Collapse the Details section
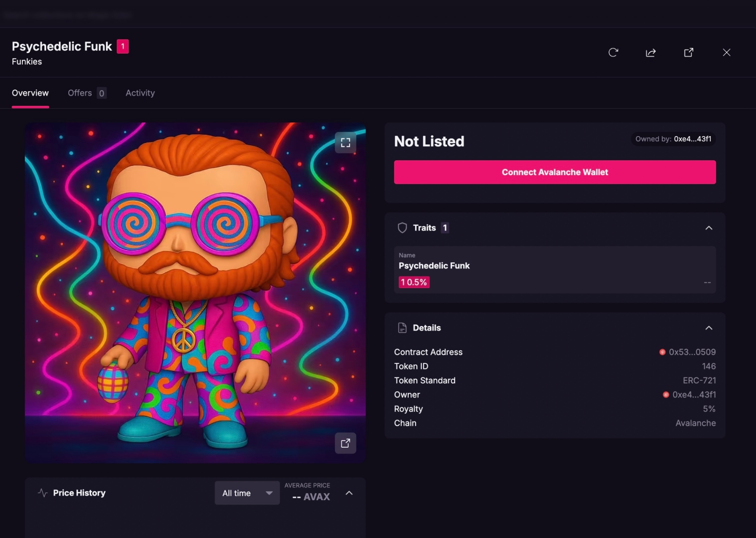Screen dimensions: 756x538 click(x=709, y=328)
